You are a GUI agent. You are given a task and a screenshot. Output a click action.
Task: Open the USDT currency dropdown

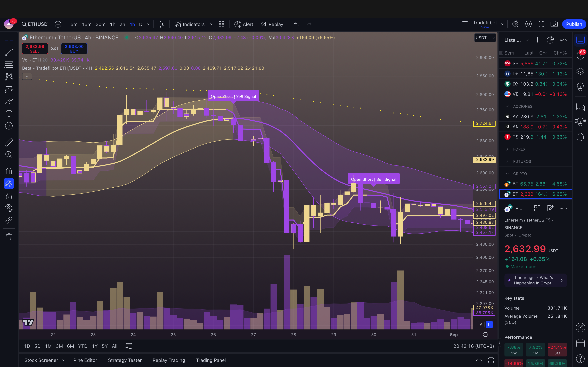485,38
